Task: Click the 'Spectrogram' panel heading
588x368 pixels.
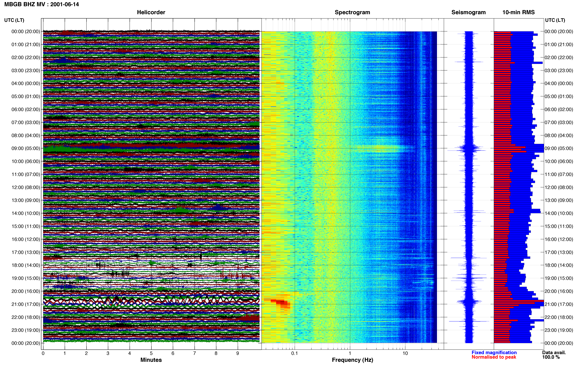Action: coord(352,12)
